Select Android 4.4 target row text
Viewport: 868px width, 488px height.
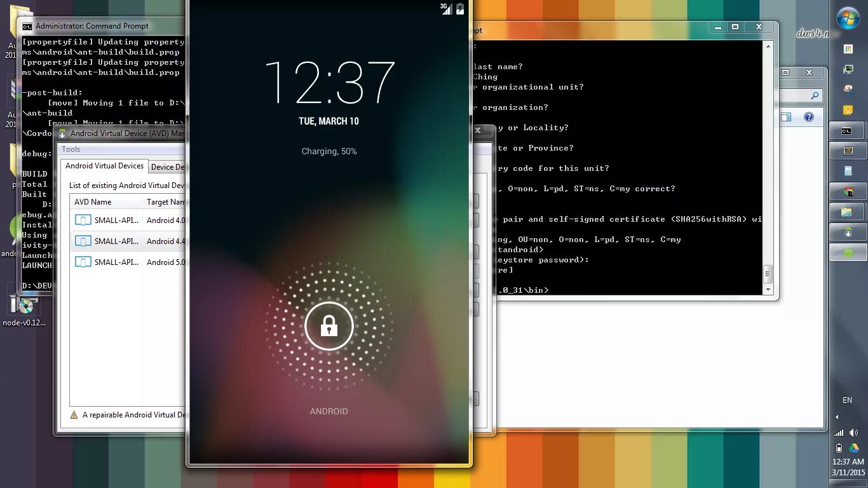point(166,241)
